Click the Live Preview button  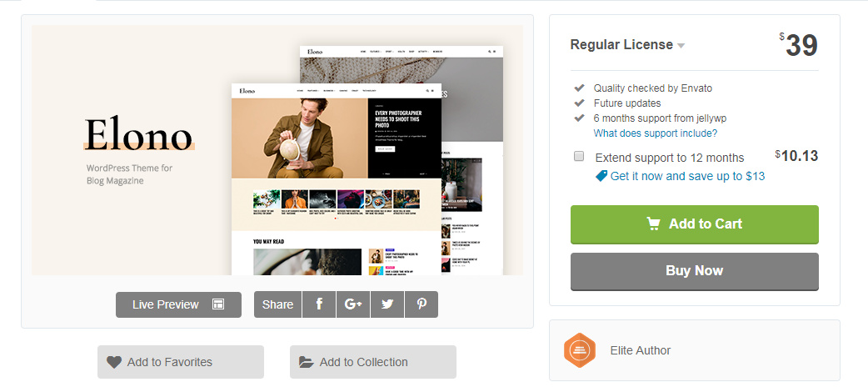click(178, 304)
